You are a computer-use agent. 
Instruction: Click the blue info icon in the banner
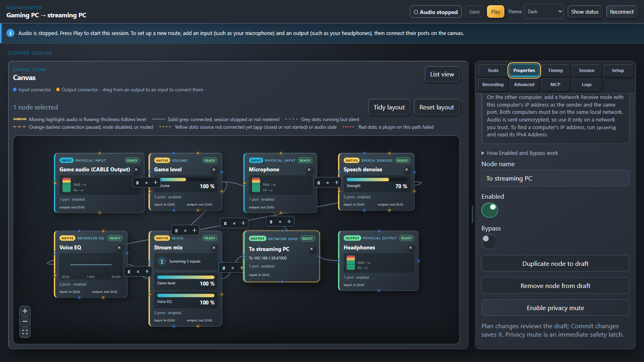pyautogui.click(x=10, y=33)
